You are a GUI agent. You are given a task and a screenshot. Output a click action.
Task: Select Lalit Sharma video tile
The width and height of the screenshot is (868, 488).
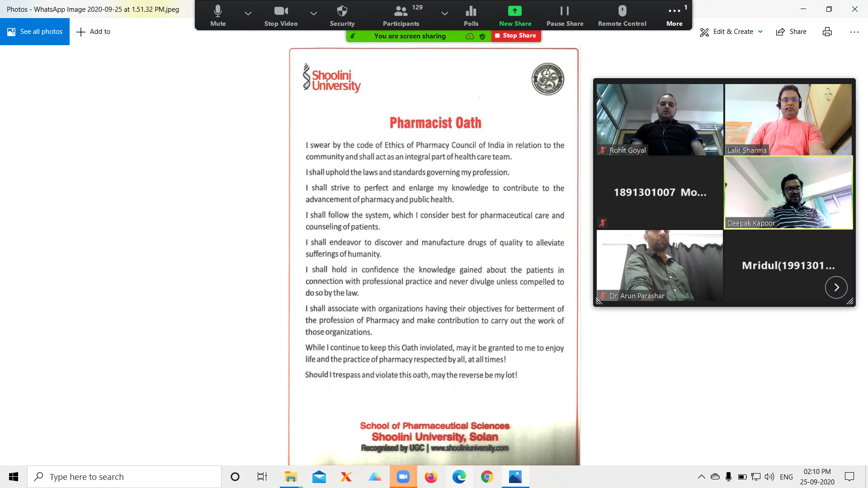coord(788,120)
